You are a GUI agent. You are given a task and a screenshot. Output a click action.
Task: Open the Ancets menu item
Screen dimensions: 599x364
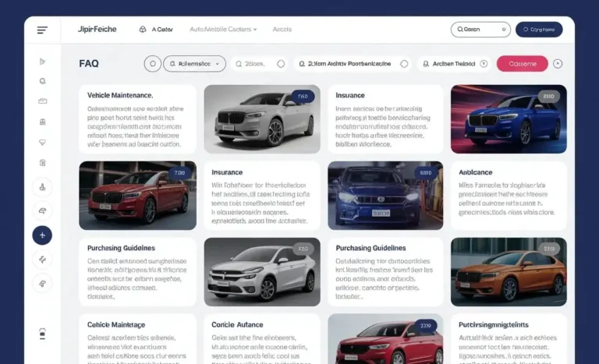[282, 30]
